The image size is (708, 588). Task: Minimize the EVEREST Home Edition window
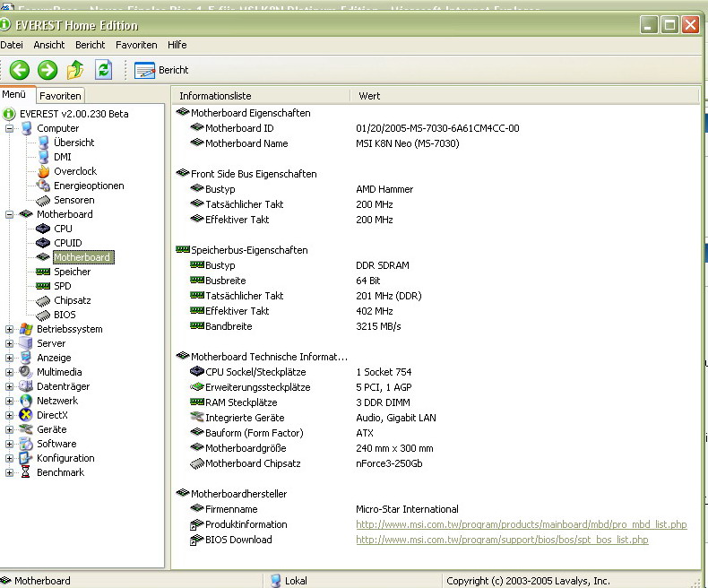[648, 25]
